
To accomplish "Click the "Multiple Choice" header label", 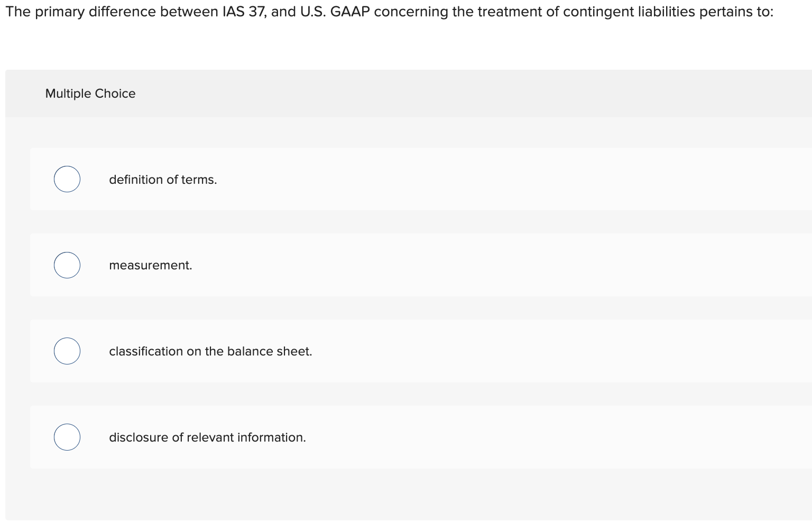I will click(90, 93).
